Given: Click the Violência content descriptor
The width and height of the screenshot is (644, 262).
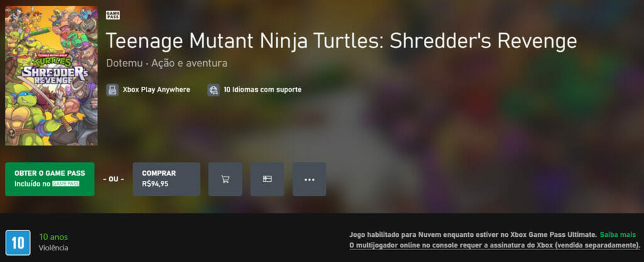Looking at the screenshot, I should [53, 248].
